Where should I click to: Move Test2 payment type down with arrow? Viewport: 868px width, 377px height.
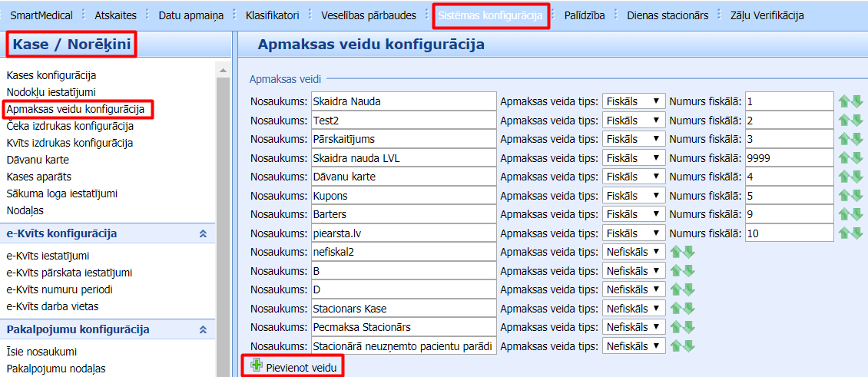(x=857, y=121)
